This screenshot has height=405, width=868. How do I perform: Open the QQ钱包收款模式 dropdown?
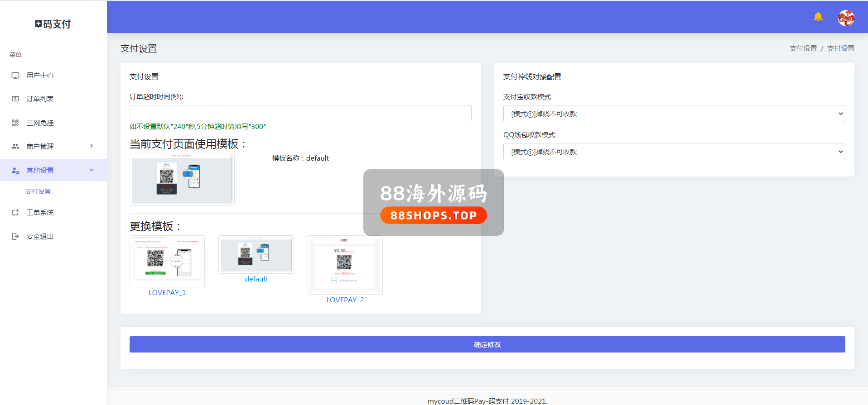click(674, 152)
